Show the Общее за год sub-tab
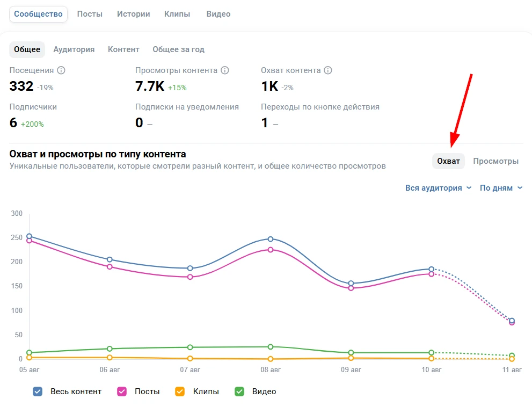 (178, 49)
